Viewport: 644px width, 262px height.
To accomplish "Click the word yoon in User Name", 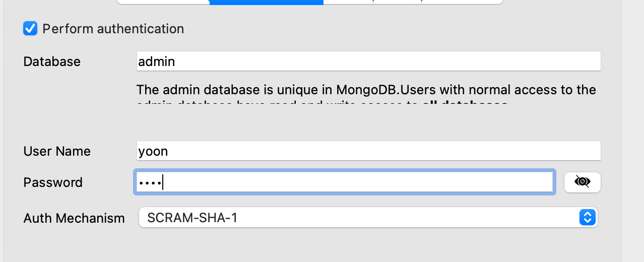I will [153, 152].
